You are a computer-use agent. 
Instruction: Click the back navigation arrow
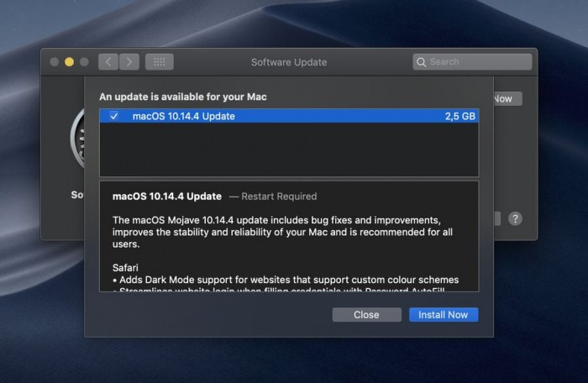coord(108,62)
